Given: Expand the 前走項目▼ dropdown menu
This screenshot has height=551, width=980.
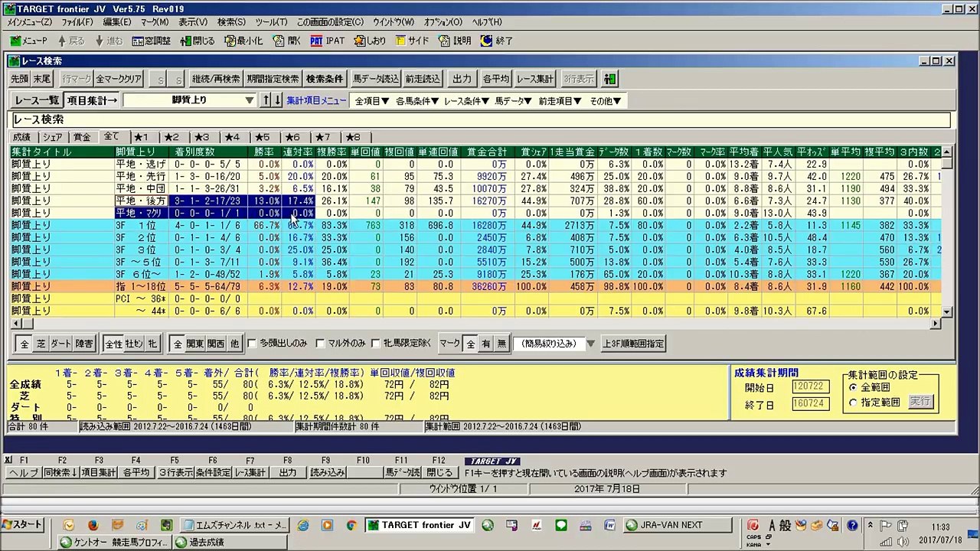Looking at the screenshot, I should click(x=560, y=101).
